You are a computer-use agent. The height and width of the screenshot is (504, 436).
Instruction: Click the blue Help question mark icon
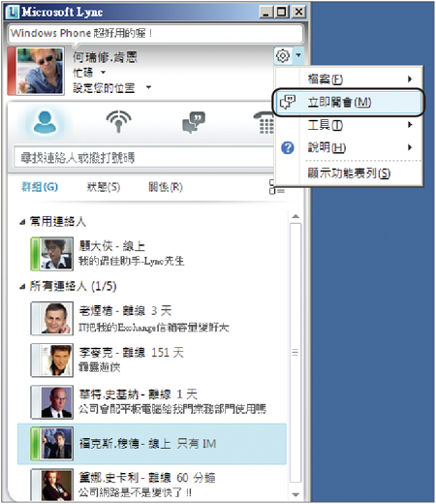288,148
